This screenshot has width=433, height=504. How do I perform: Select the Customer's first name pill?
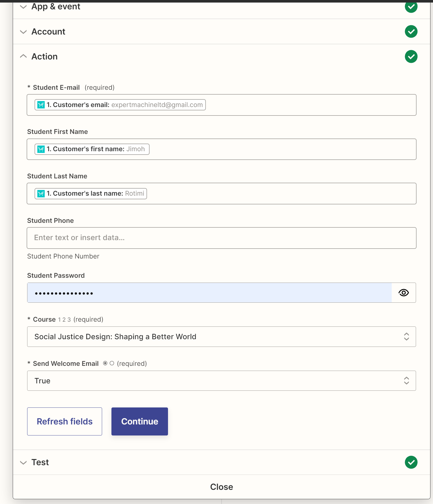(x=92, y=149)
